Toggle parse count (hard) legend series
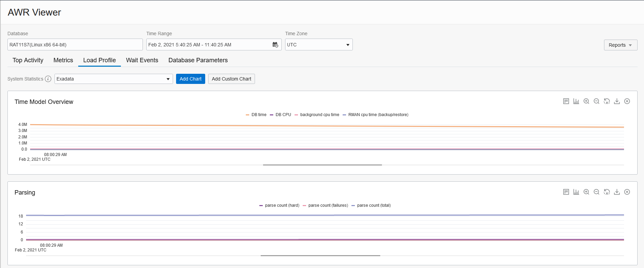The width and height of the screenshot is (644, 268). [279, 205]
